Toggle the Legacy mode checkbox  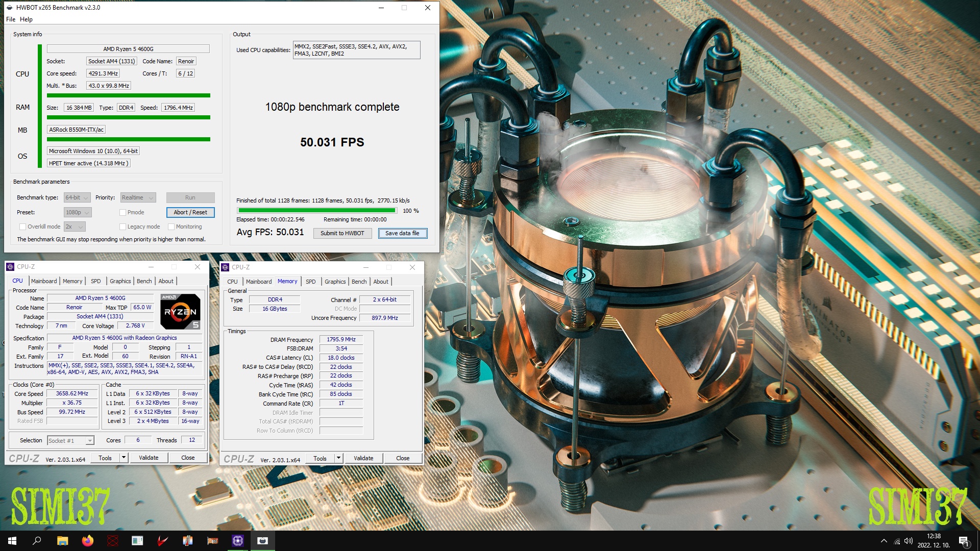tap(122, 227)
